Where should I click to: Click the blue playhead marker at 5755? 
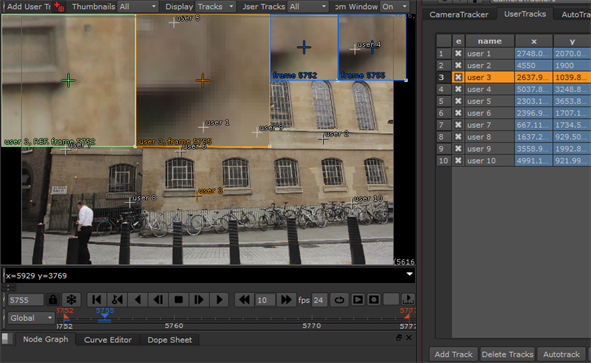[x=105, y=316]
